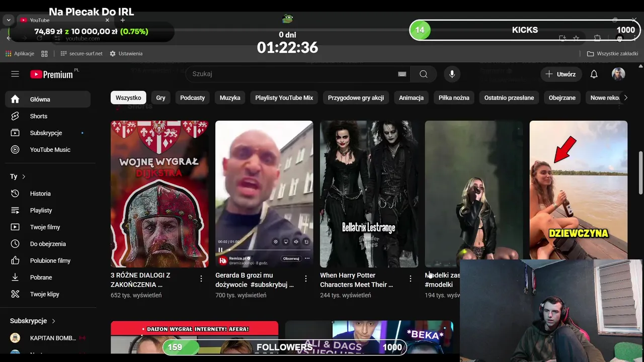Start voice search with microphone
The width and height of the screenshot is (644, 362).
[x=452, y=74]
